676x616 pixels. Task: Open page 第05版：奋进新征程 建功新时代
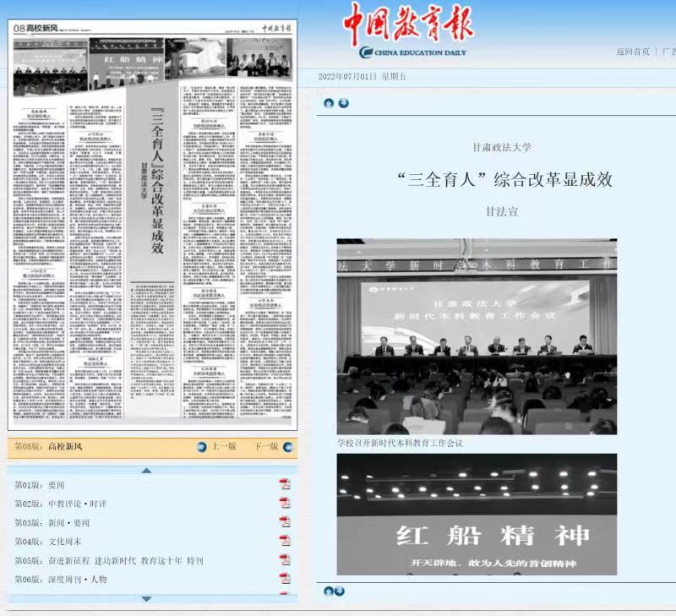[x=109, y=561]
